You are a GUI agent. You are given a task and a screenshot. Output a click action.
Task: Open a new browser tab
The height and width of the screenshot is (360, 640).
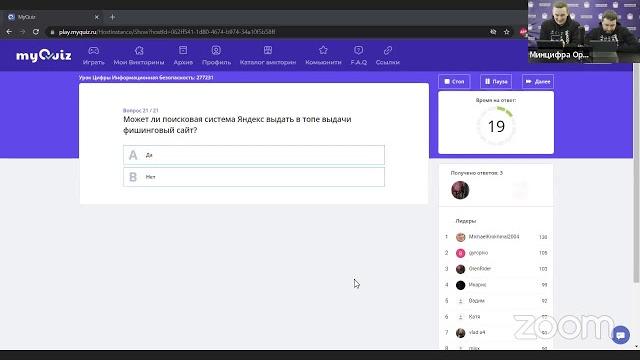coord(112,17)
